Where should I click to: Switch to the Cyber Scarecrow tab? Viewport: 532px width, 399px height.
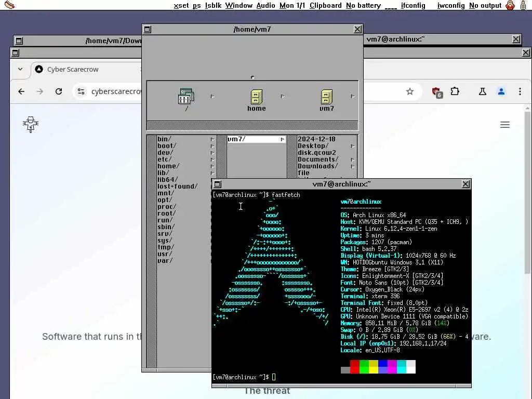pyautogui.click(x=73, y=69)
